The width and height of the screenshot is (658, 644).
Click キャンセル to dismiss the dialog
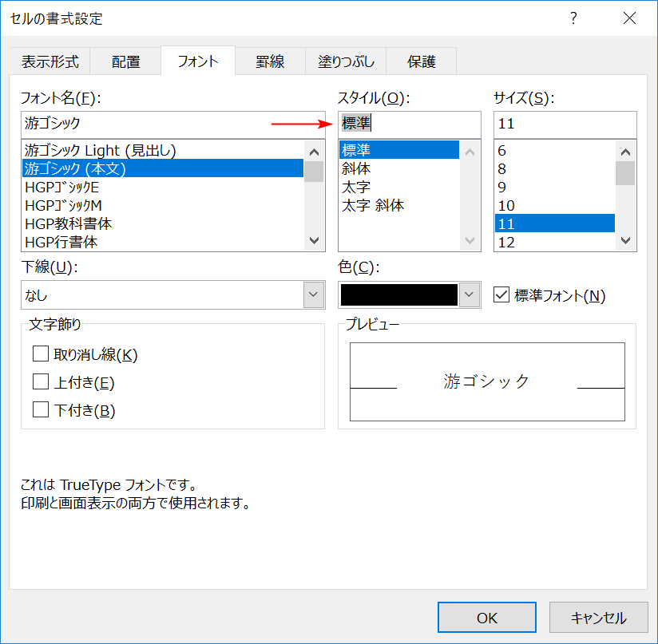tap(599, 617)
